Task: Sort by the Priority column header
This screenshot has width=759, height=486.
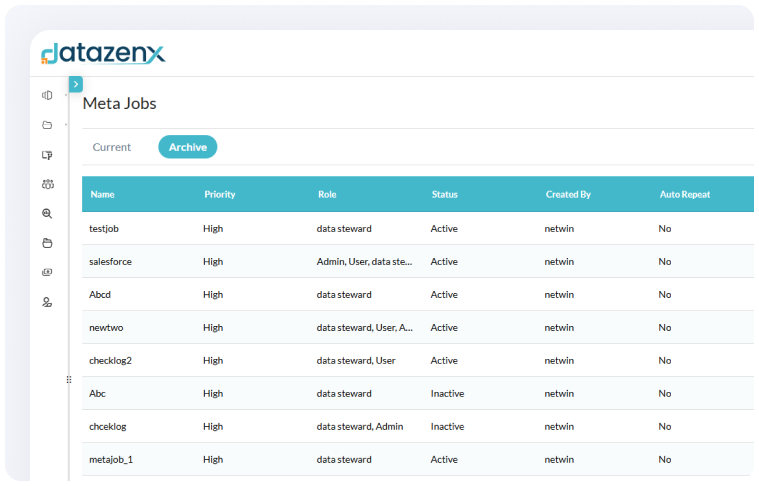Action: pos(219,194)
